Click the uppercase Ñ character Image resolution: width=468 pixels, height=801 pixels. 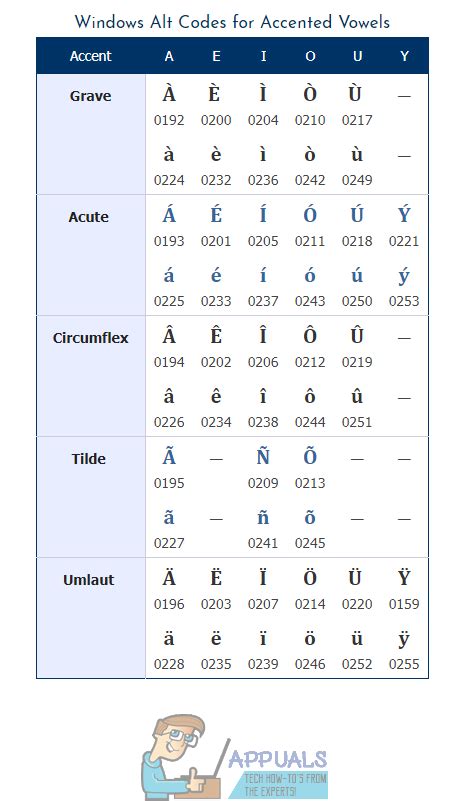click(x=263, y=457)
